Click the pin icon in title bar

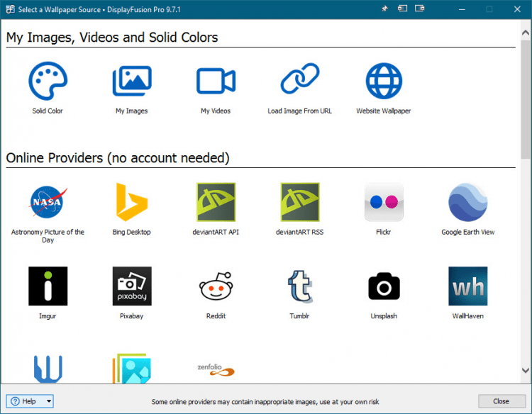pos(384,9)
